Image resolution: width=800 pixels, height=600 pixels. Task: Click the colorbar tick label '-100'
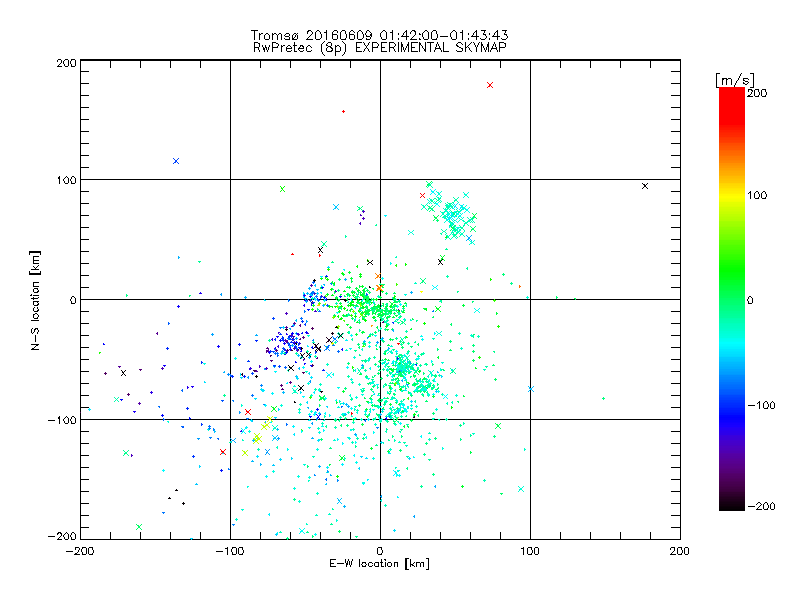coord(761,405)
